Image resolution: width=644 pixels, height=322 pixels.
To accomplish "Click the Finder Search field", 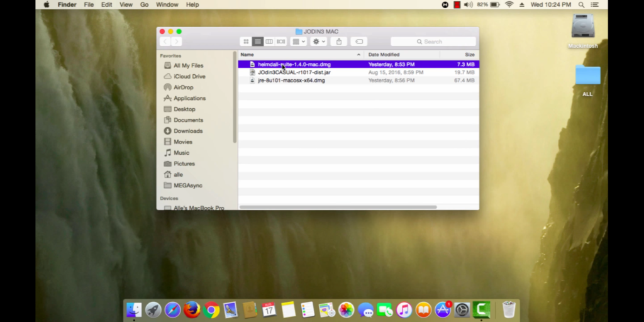I will coord(433,42).
